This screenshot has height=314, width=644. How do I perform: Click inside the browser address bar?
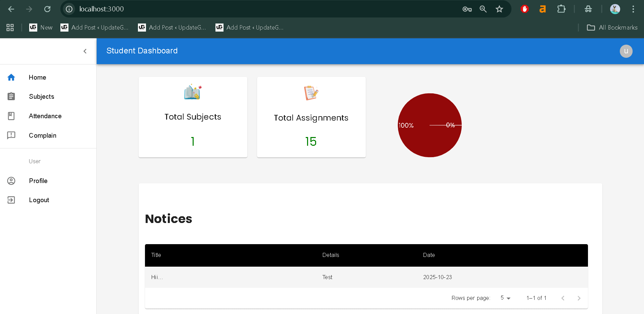(x=201, y=9)
